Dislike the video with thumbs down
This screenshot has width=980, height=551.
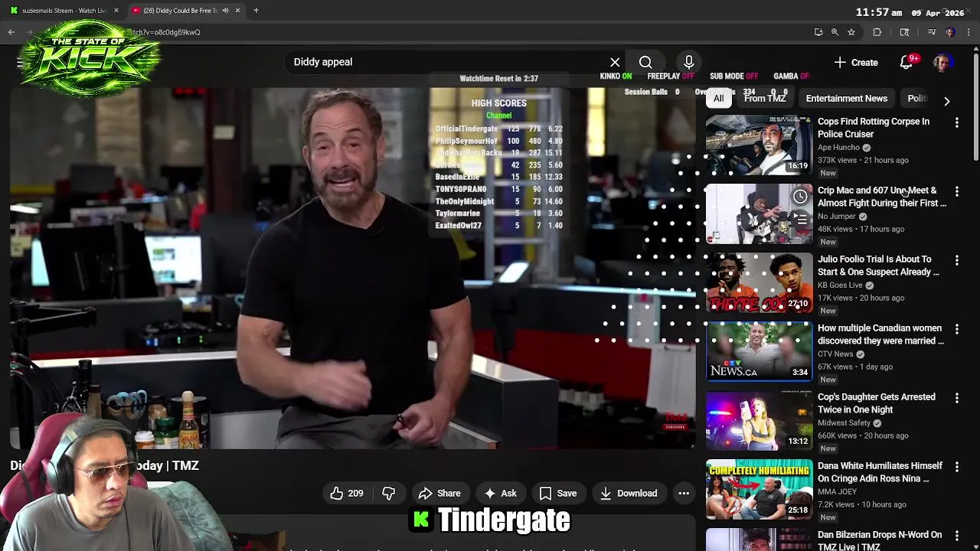tap(389, 494)
